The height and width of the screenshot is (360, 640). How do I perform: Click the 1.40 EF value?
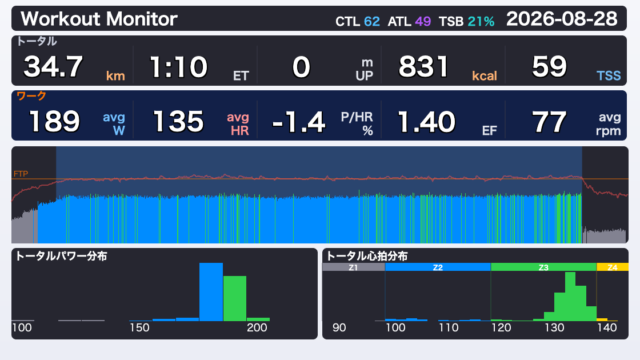447,122
